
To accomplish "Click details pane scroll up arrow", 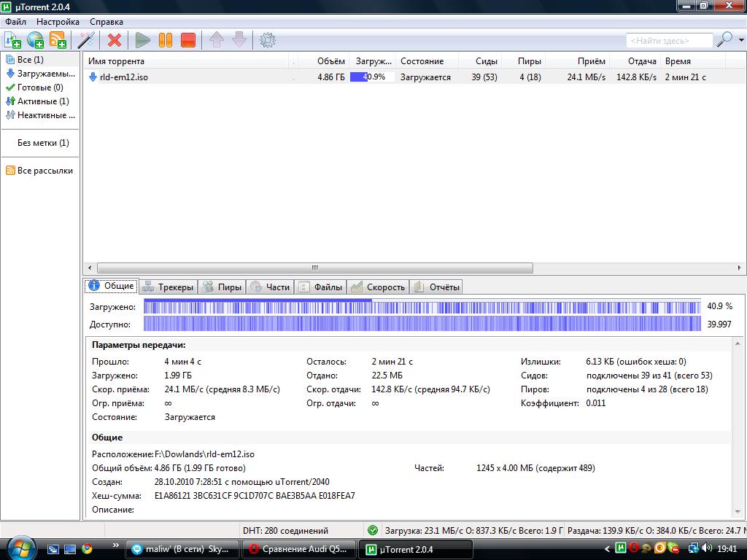I will 738,343.
